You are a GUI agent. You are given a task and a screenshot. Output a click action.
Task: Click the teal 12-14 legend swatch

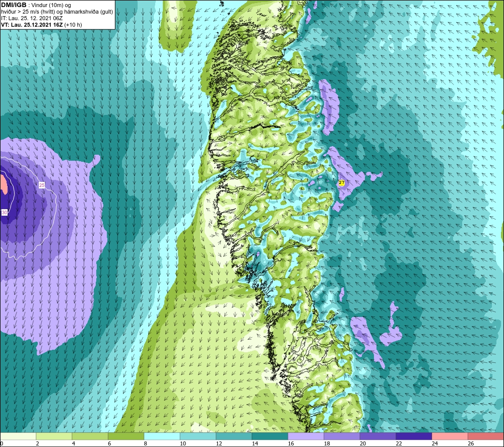pyautogui.click(x=234, y=436)
